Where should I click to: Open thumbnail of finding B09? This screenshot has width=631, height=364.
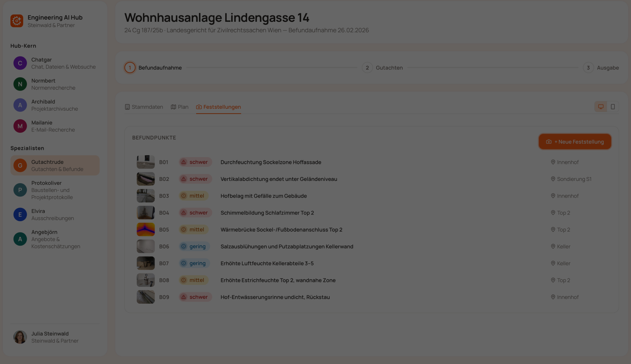pyautogui.click(x=146, y=297)
